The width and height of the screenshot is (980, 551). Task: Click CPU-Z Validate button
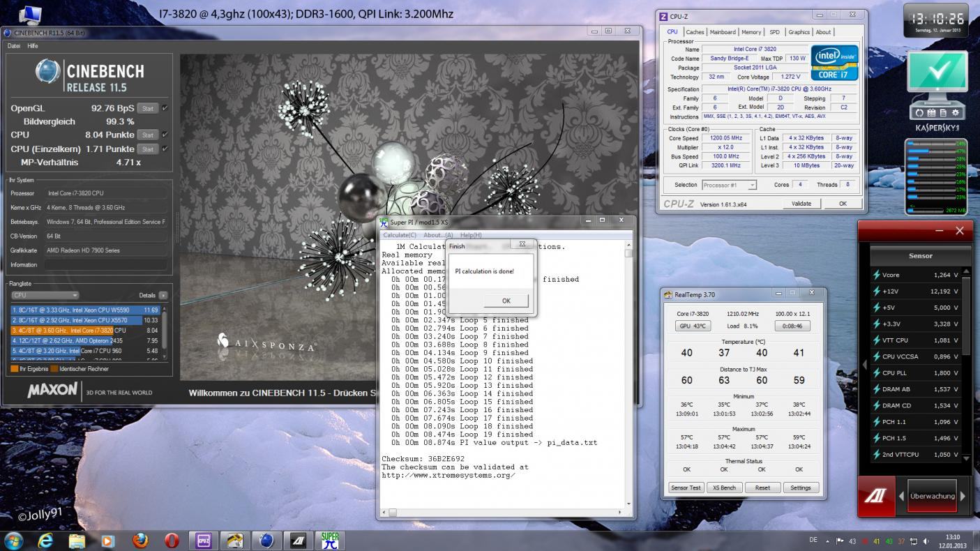[801, 204]
